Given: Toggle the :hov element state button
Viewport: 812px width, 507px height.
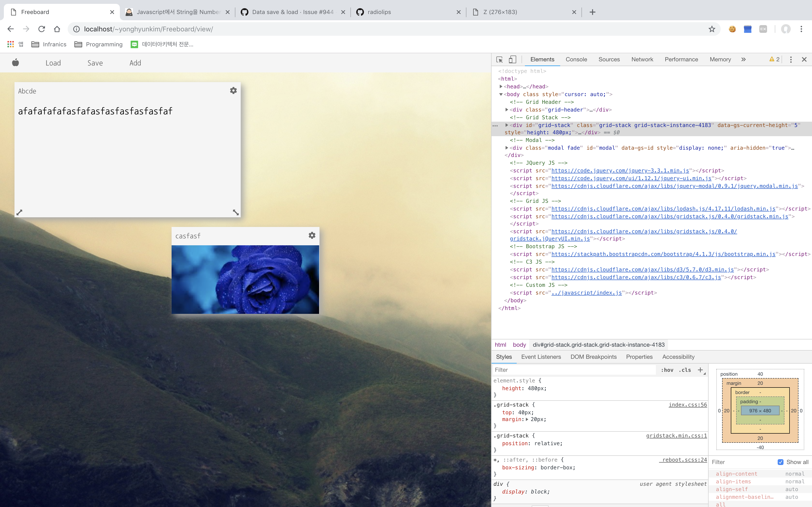Looking at the screenshot, I should [667, 370].
